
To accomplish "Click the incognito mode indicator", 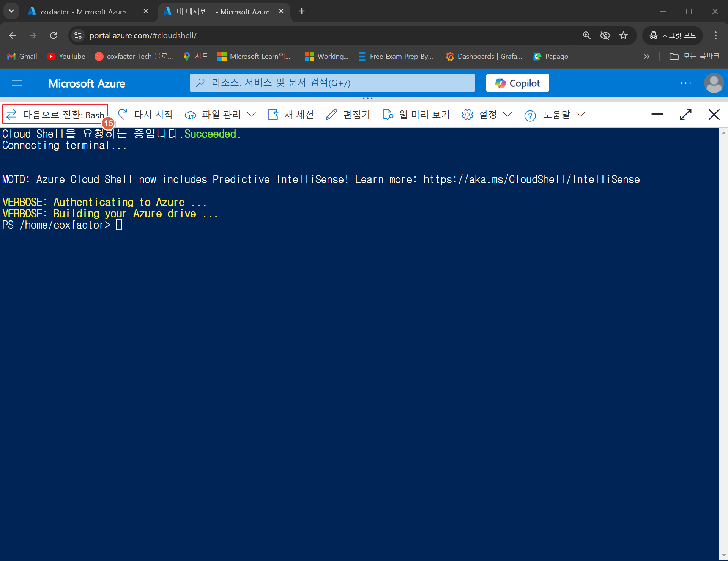I will click(x=673, y=35).
